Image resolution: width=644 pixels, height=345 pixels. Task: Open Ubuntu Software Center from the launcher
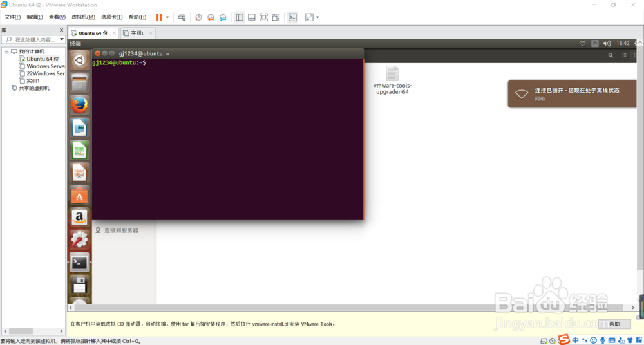pyautogui.click(x=79, y=195)
